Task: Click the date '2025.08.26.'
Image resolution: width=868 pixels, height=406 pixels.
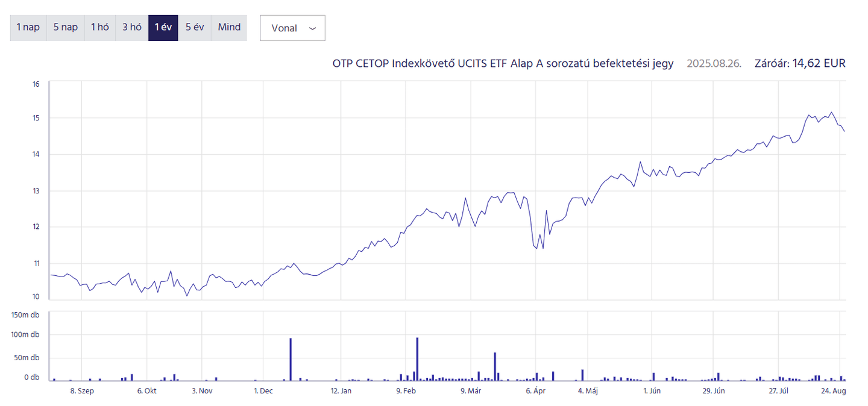Action: (714, 63)
